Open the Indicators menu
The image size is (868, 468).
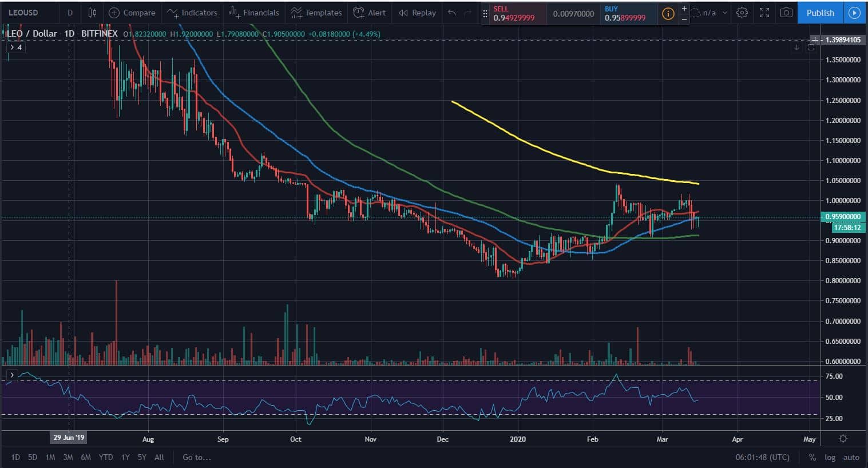192,13
